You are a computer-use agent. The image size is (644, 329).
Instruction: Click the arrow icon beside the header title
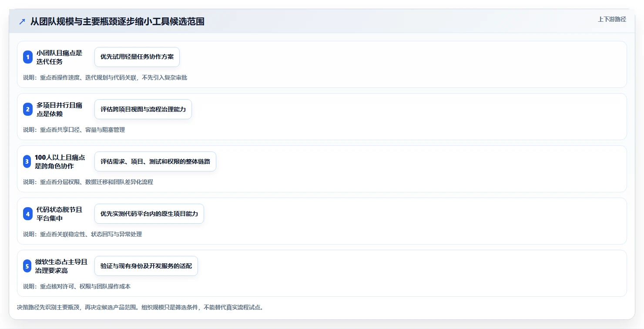tap(22, 21)
